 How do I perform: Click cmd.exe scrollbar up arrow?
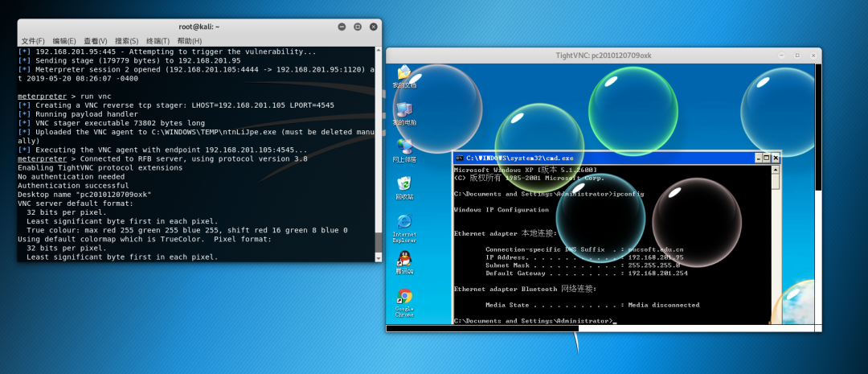tap(776, 169)
